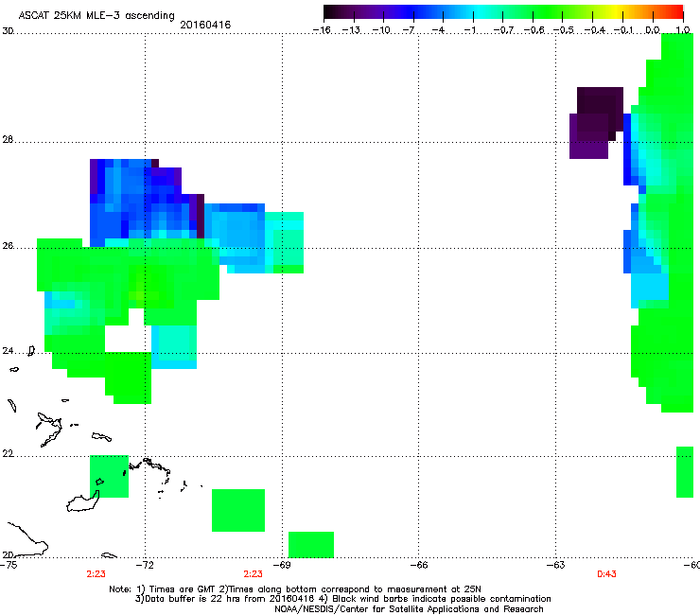
Task: Pick the red end of the colorbar
Action: tap(676, 11)
